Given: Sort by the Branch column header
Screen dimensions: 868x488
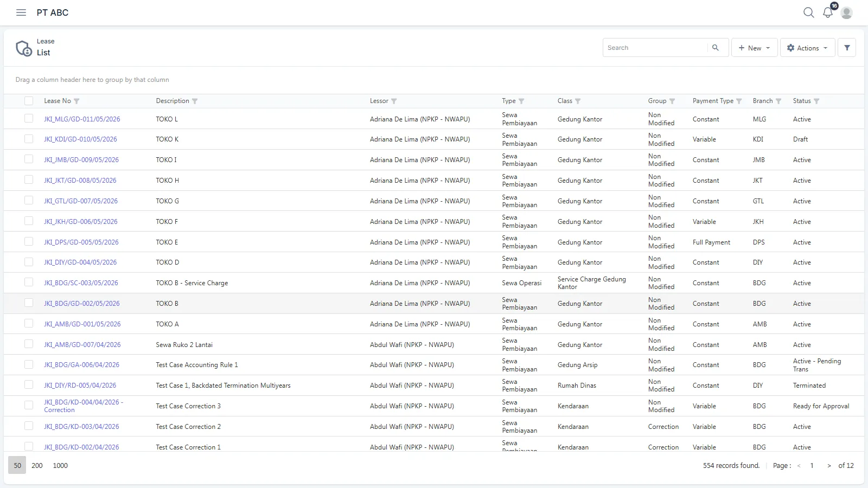Looking at the screenshot, I should point(763,101).
